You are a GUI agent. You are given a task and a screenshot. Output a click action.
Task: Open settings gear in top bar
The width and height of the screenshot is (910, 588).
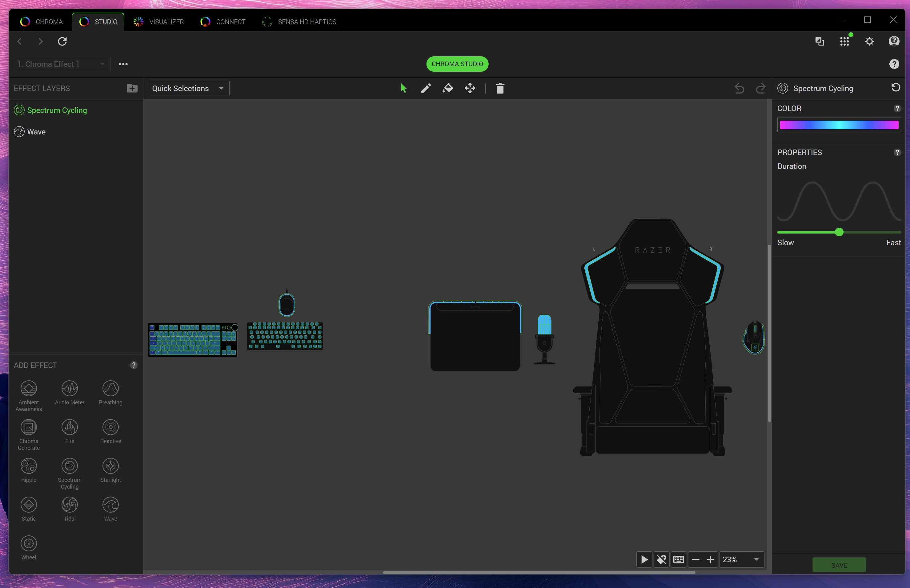[869, 41]
